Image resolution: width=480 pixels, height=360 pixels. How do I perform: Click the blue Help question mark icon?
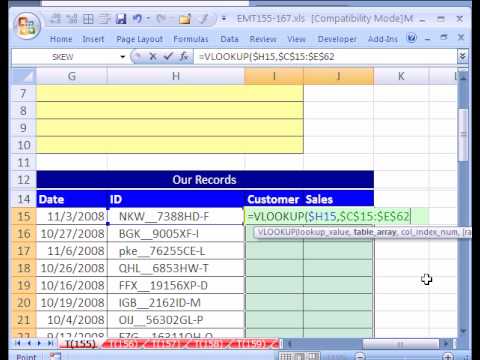[x=412, y=38]
